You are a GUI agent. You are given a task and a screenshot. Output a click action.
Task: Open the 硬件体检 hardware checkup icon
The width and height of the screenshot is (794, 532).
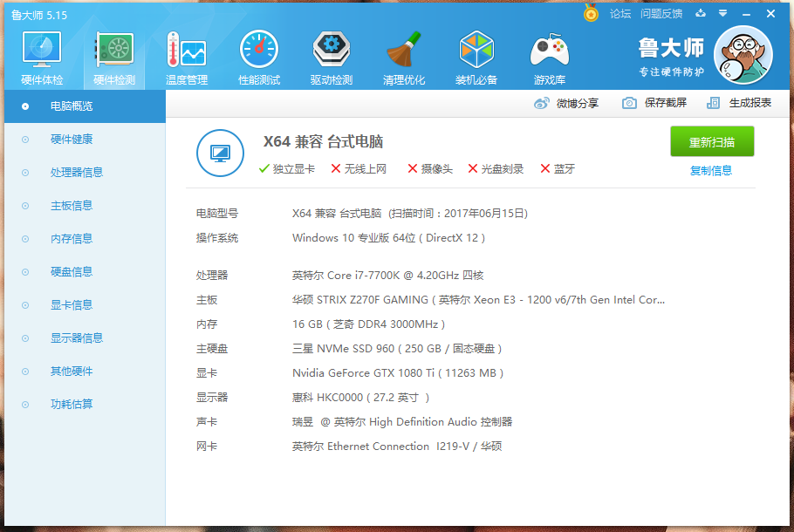pos(42,49)
